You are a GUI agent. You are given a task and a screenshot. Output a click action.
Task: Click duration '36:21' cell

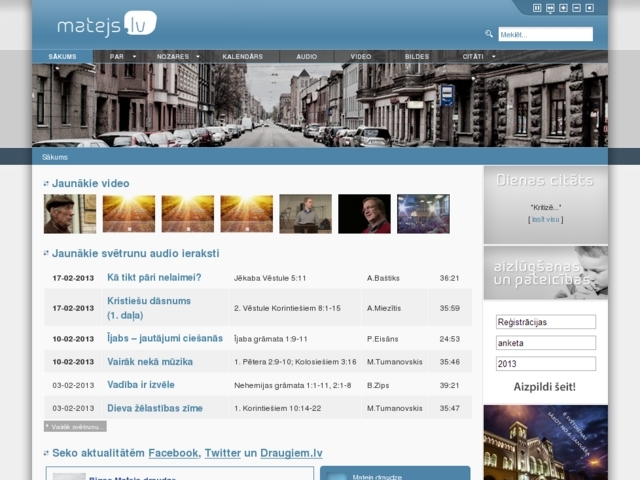point(449,278)
